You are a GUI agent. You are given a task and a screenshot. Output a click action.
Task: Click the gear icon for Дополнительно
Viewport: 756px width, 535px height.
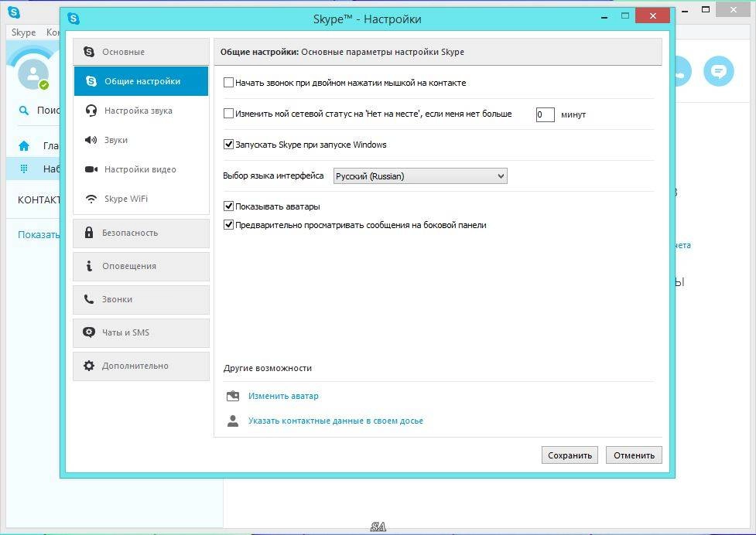click(89, 366)
